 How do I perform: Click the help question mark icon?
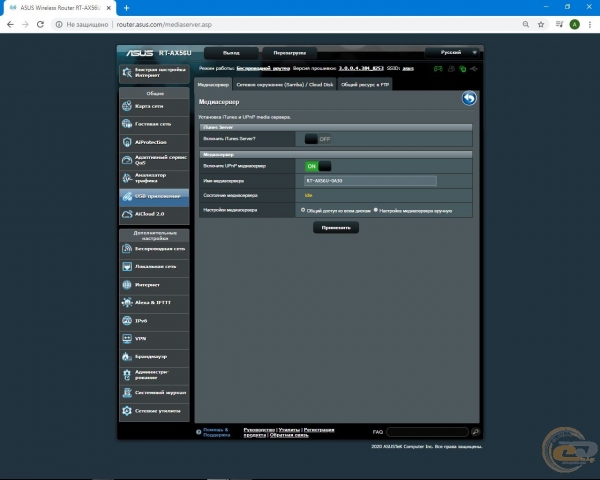pos(199,432)
